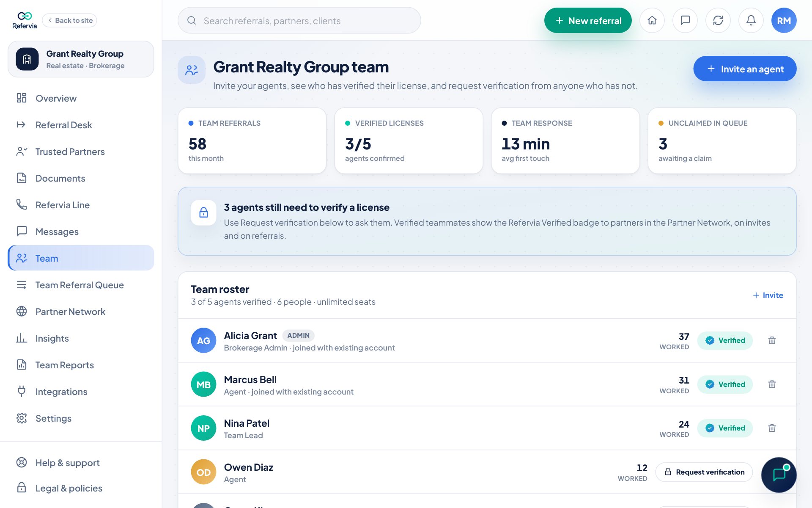Open Partner Network page
Viewport: 812px width, 508px height.
tap(81, 312)
